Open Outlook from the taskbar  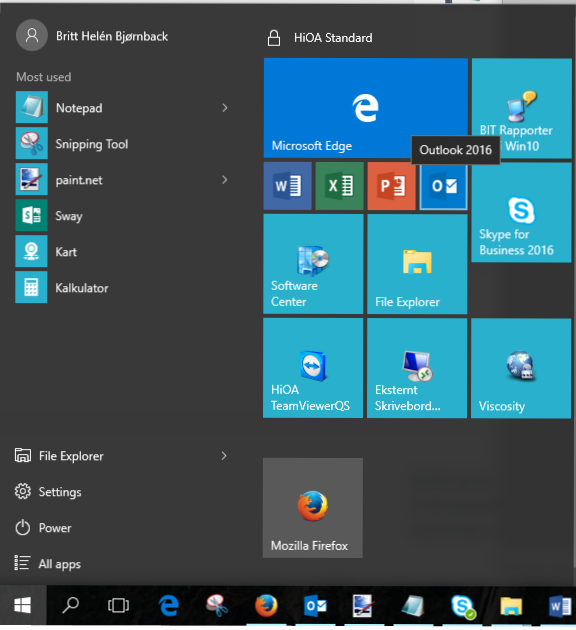click(316, 605)
